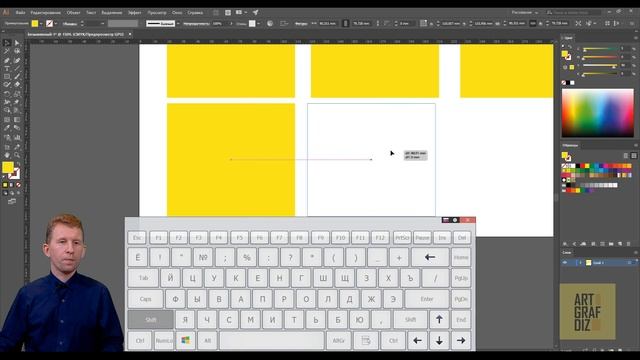Click the Esc key on on-screen keyboard
The image size is (640, 360).
[137, 238]
